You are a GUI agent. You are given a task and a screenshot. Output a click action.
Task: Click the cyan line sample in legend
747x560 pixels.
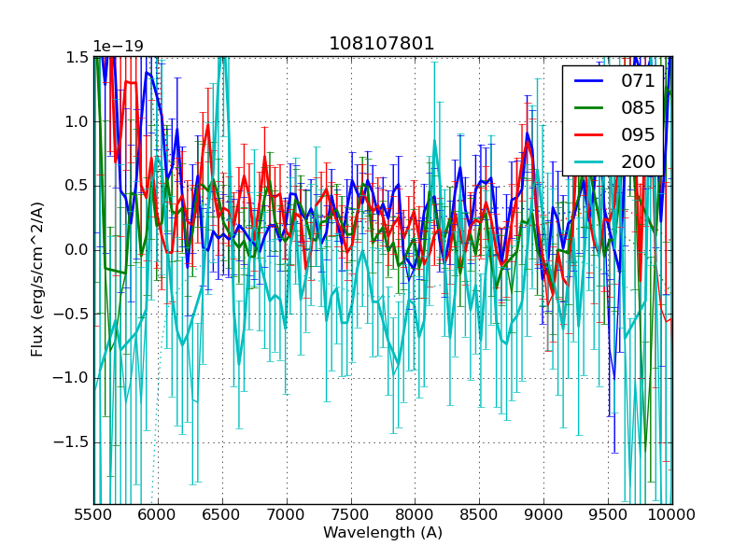(590, 161)
